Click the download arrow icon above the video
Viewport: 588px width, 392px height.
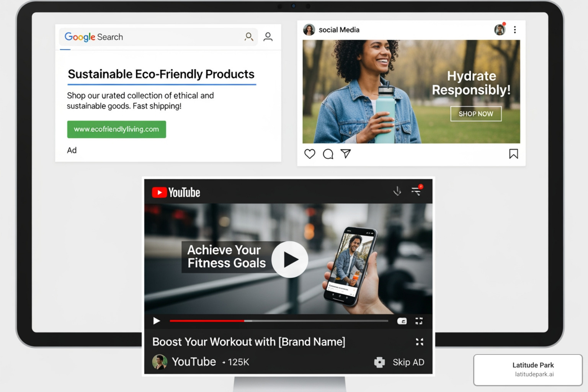point(397,191)
